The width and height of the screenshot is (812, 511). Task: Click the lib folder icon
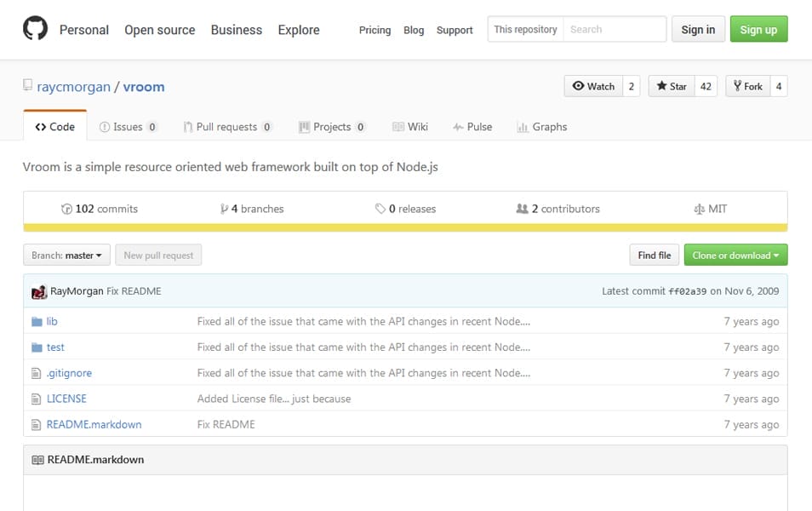click(37, 322)
